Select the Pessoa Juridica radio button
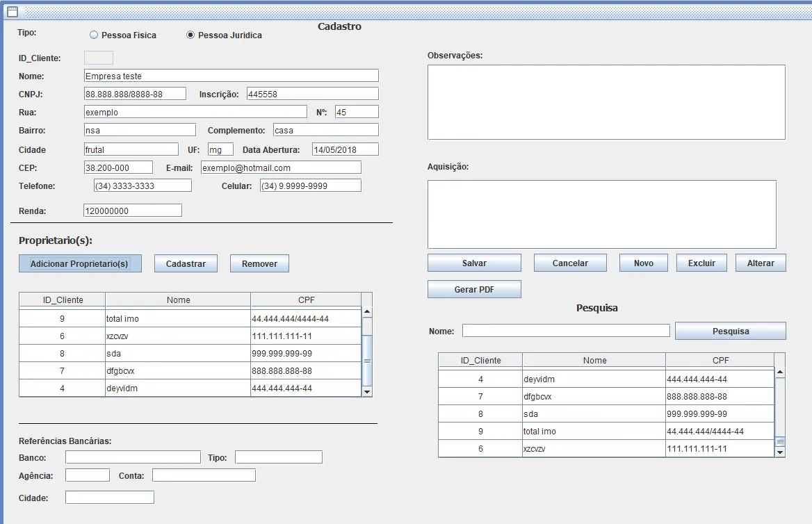 point(190,35)
